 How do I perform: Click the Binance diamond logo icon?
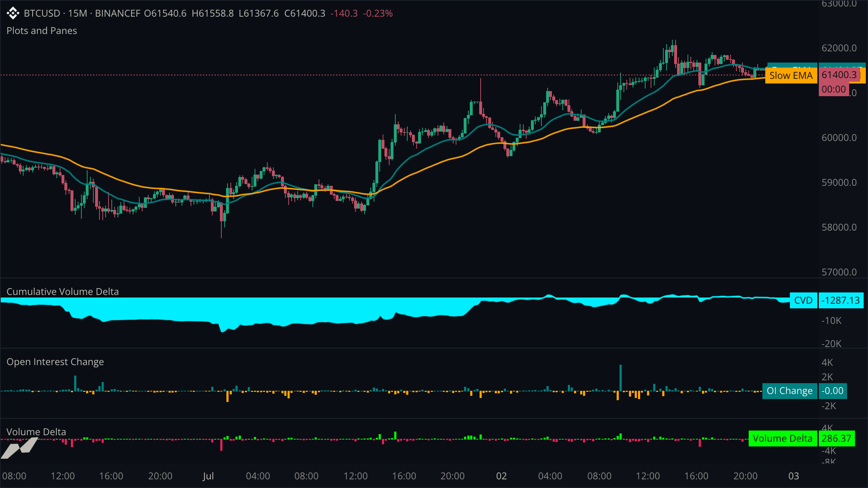13,13
